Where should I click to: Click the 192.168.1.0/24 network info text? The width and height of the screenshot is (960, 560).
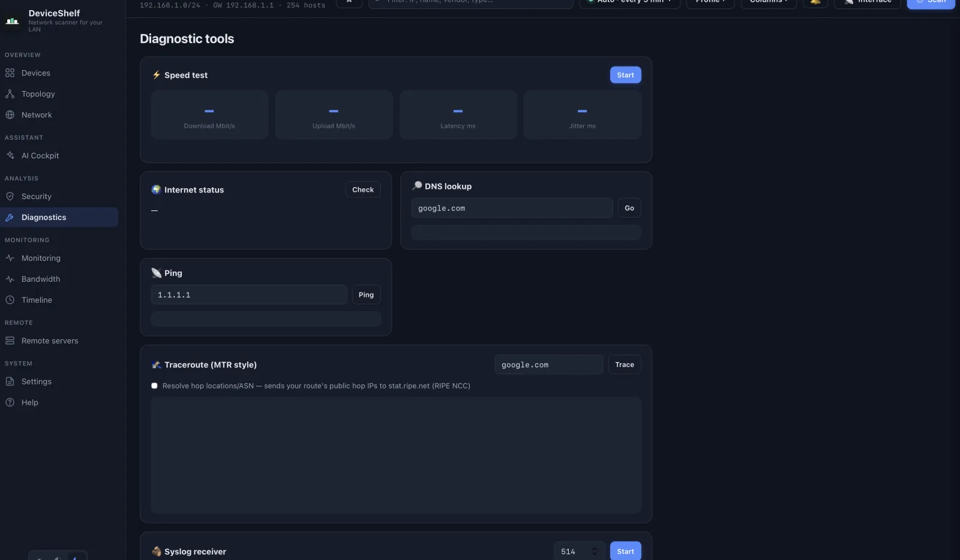tap(232, 5)
